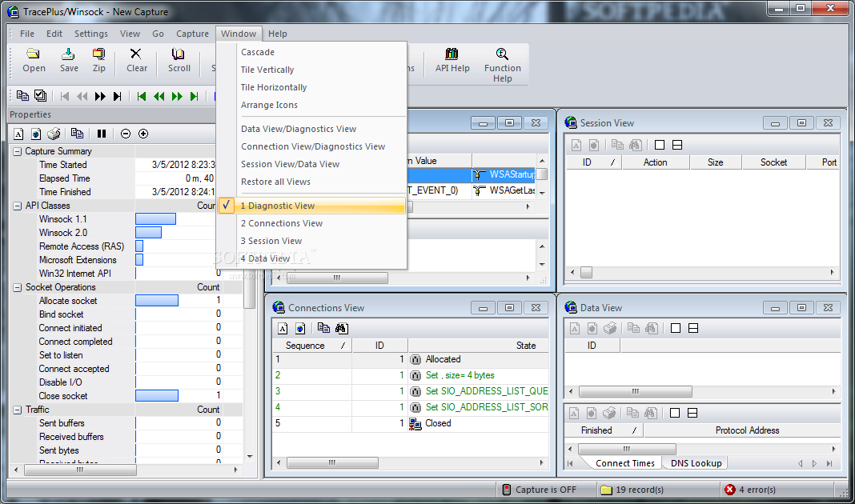Switch to the Connect Times tab

pos(625,463)
